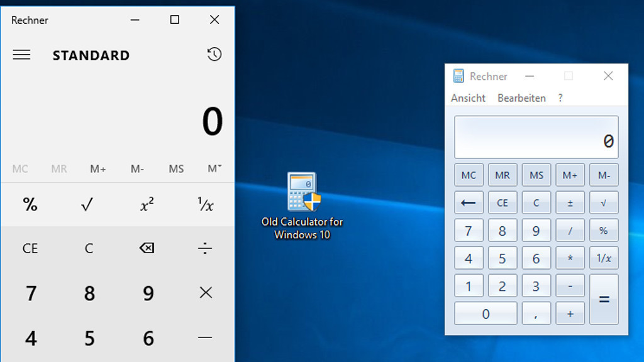The width and height of the screenshot is (644, 362).
Task: Click the Standard calculator result display
Action: point(212,121)
